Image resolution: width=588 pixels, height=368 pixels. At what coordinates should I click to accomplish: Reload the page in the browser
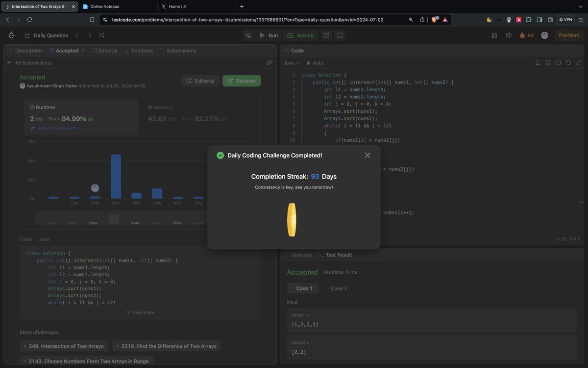point(30,20)
